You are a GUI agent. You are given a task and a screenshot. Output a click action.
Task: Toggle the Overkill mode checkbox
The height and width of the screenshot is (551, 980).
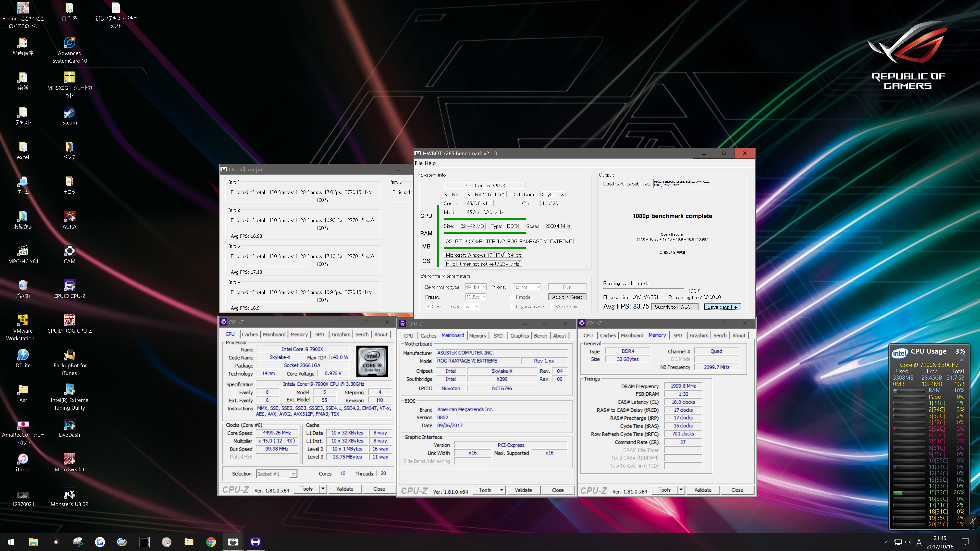[428, 306]
